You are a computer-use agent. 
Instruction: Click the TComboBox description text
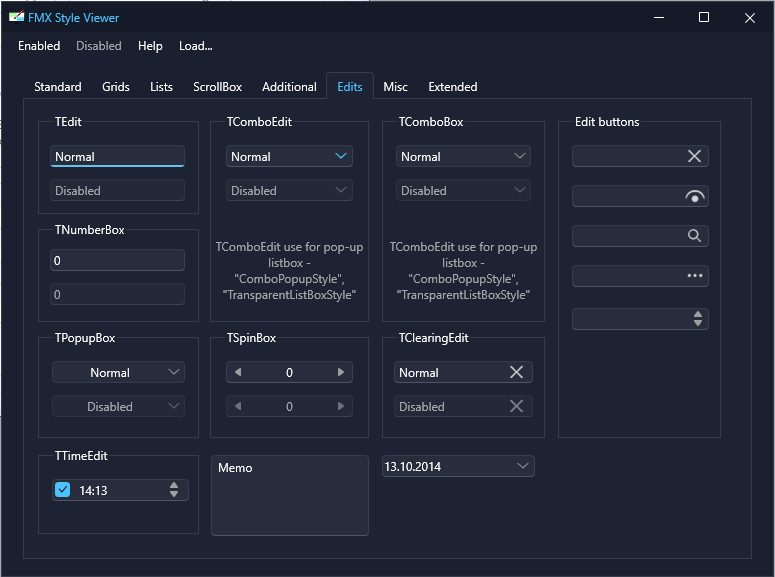(463, 270)
